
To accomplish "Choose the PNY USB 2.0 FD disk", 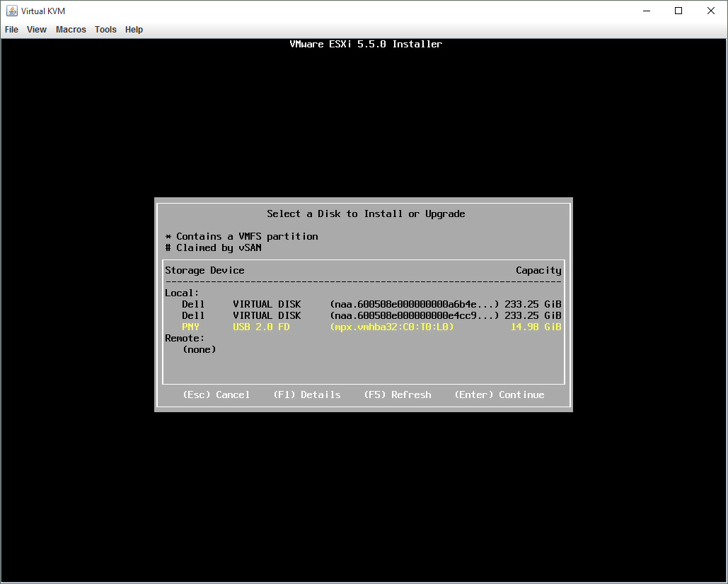I will click(363, 327).
